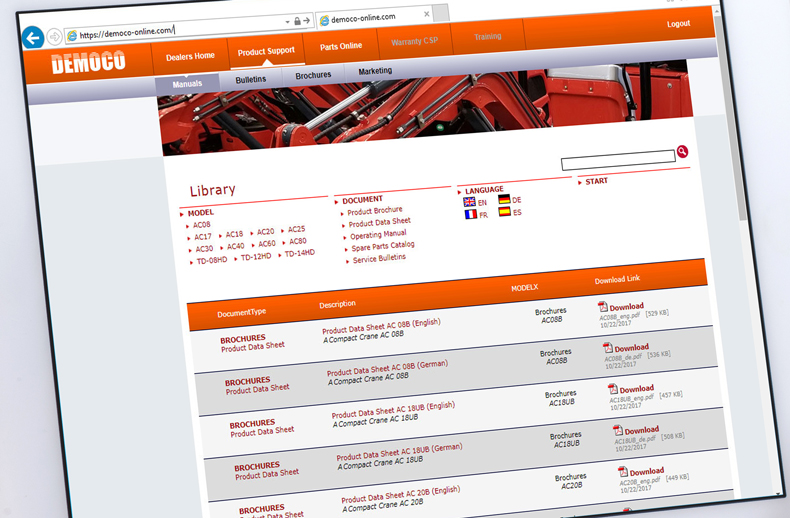Screen dimensions: 790x518
Task: Go to the Marketing sub-tab
Action: pyautogui.click(x=375, y=71)
